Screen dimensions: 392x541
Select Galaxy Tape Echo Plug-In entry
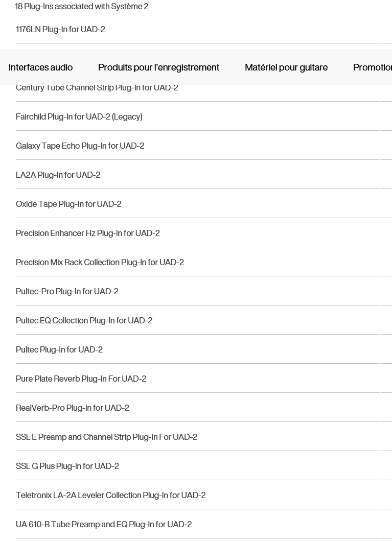pos(80,146)
